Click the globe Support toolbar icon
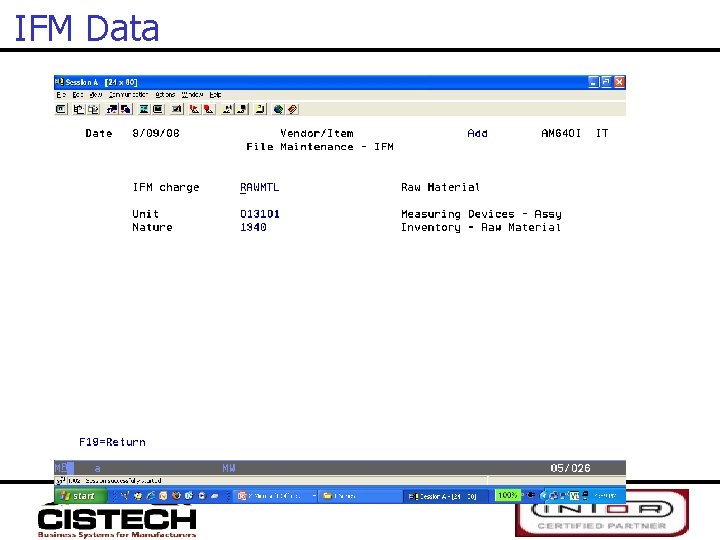This screenshot has width=720, height=540. (278, 109)
